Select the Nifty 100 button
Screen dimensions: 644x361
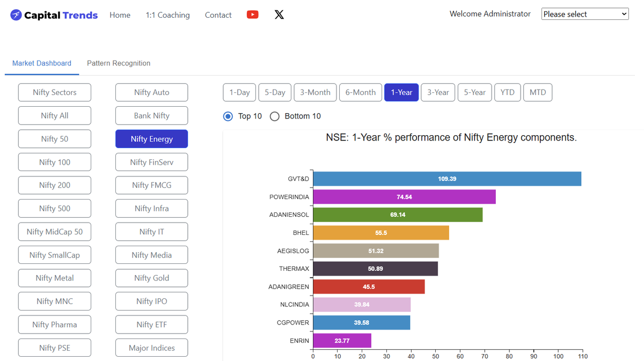point(55,162)
